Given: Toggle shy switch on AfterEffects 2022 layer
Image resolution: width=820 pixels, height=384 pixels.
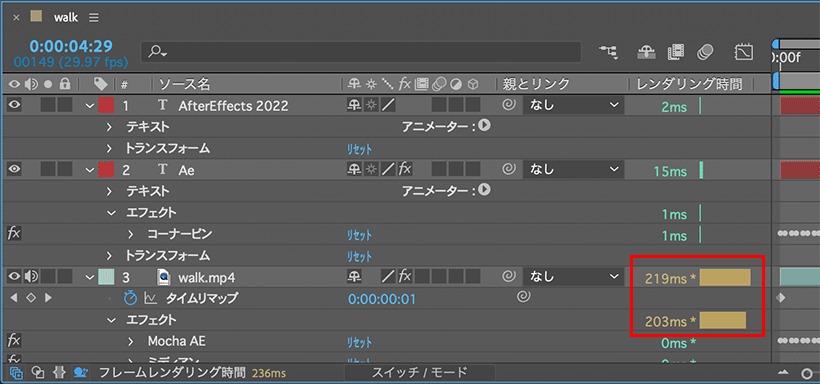Looking at the screenshot, I should click(354, 105).
